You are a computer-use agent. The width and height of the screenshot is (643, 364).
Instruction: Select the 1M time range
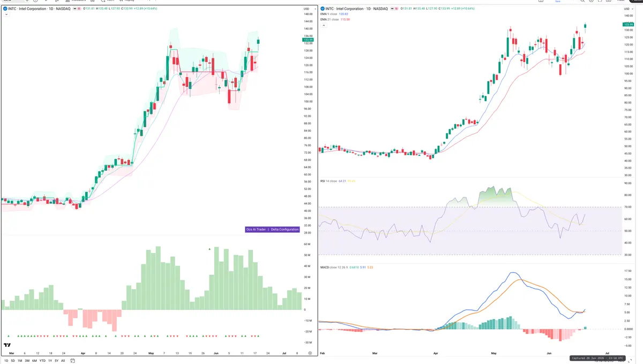pos(20,361)
